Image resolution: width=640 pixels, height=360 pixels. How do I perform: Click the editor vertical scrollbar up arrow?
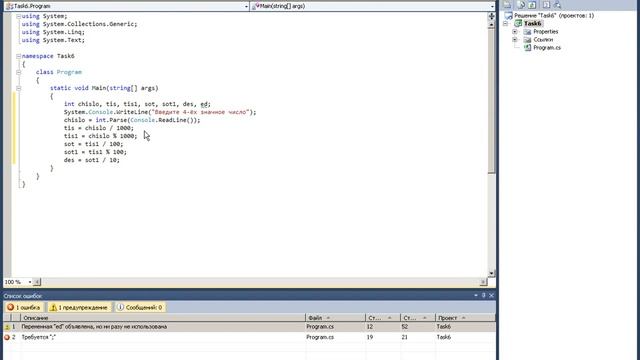pyautogui.click(x=491, y=24)
